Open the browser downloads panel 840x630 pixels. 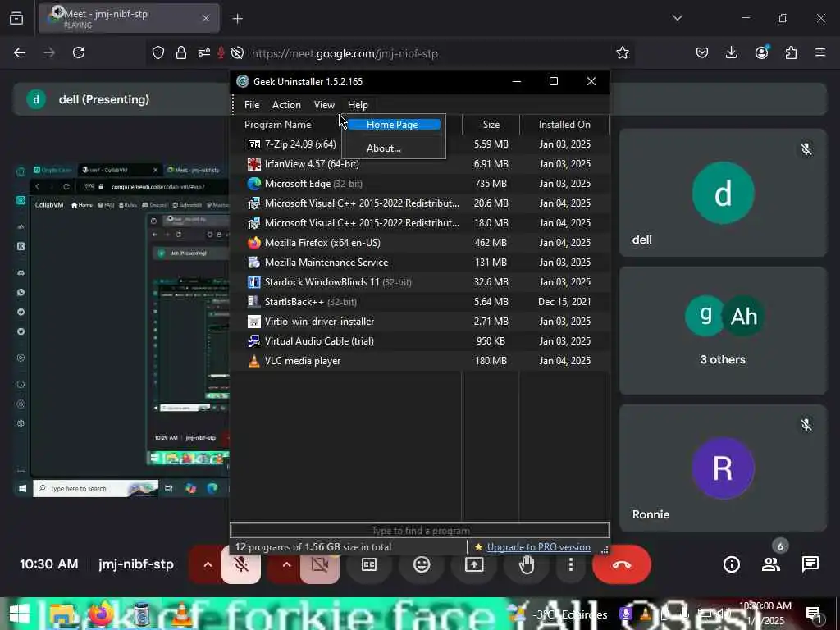731,52
